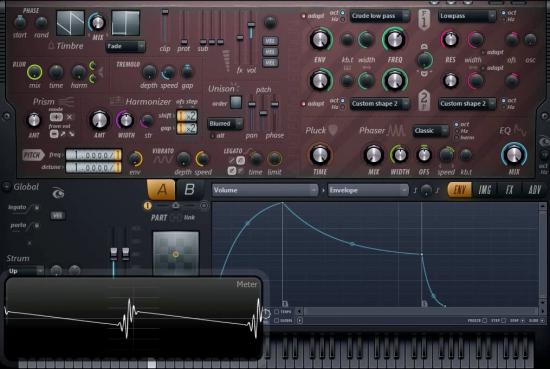Image resolution: width=550 pixels, height=369 pixels.
Task: Open Filter 2 resonance Custom shape 2 dropdown
Action: (467, 104)
